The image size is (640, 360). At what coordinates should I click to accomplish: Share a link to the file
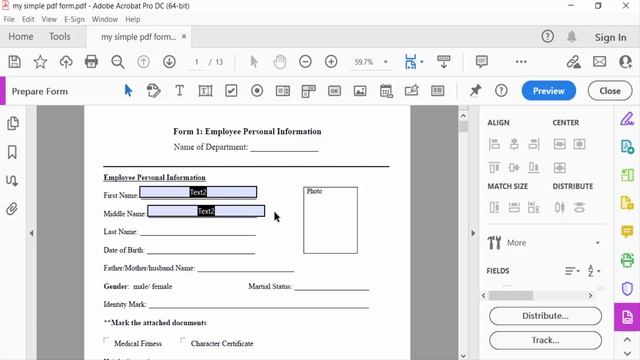(573, 62)
